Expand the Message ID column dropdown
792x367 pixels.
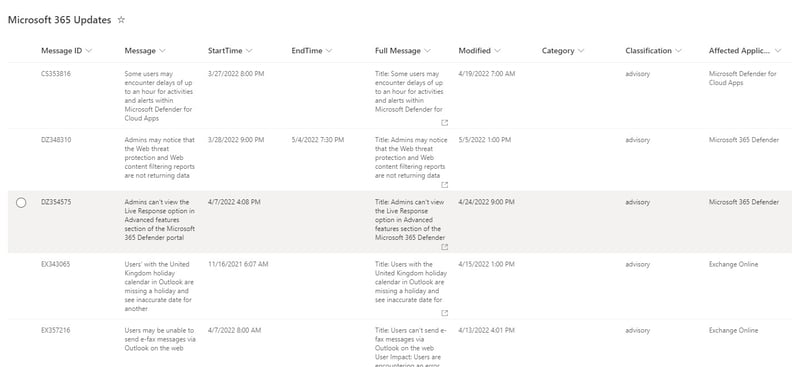[89, 51]
